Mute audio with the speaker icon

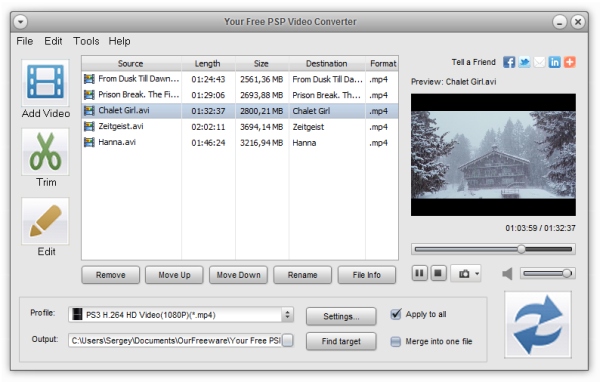(507, 274)
